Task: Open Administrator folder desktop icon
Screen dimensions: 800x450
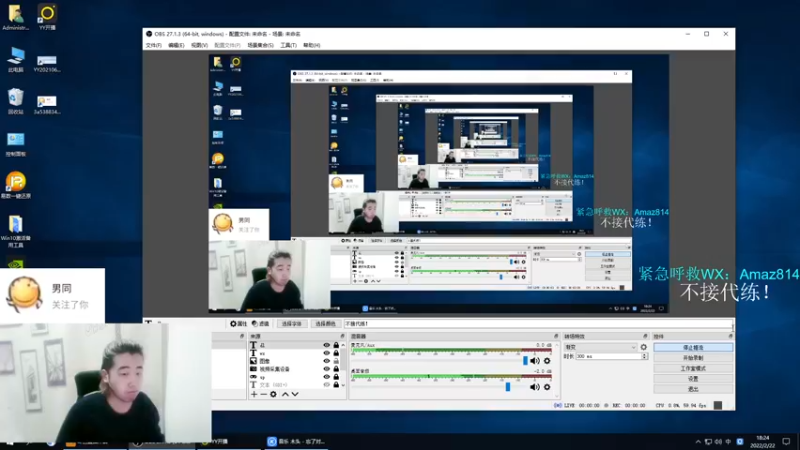Action: [16, 17]
